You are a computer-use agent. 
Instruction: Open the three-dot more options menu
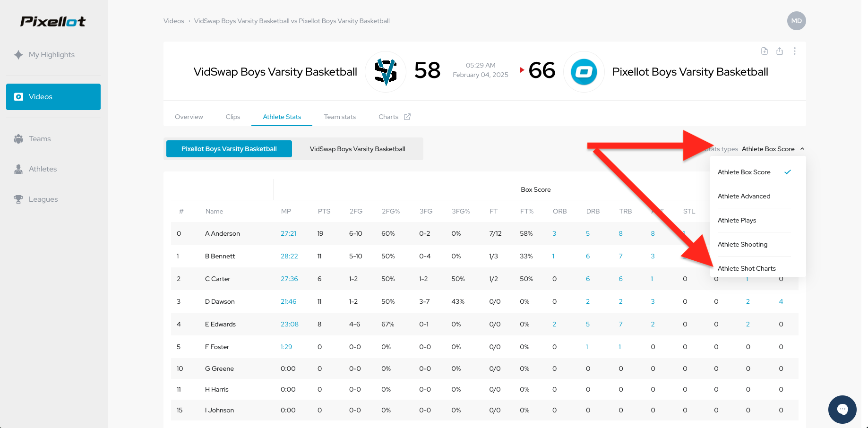[x=795, y=51]
